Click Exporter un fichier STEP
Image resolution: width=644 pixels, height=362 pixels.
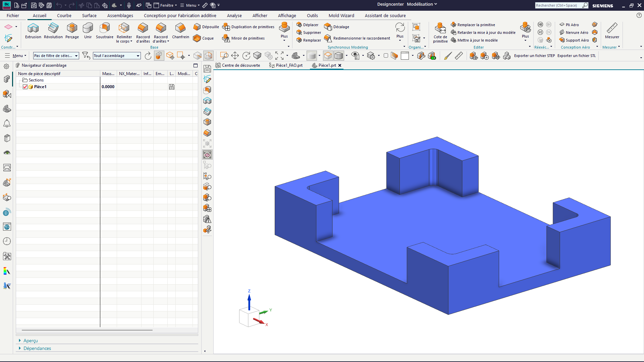click(534, 56)
